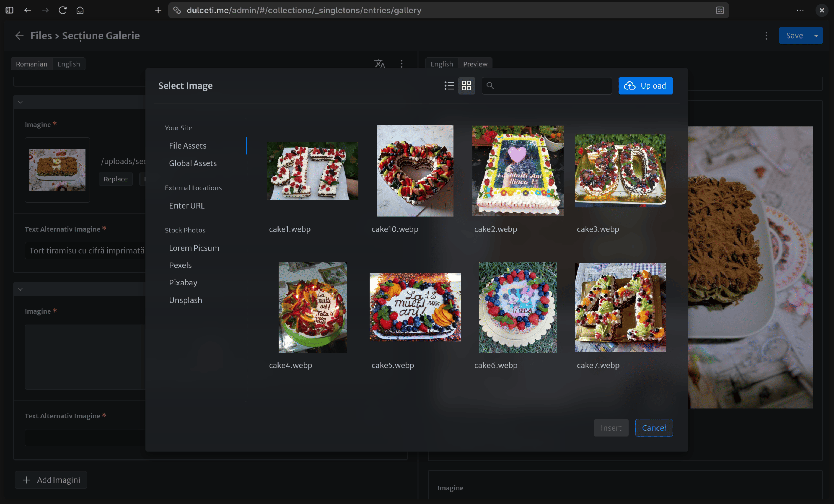Collapse the first image item chevron

(20, 102)
